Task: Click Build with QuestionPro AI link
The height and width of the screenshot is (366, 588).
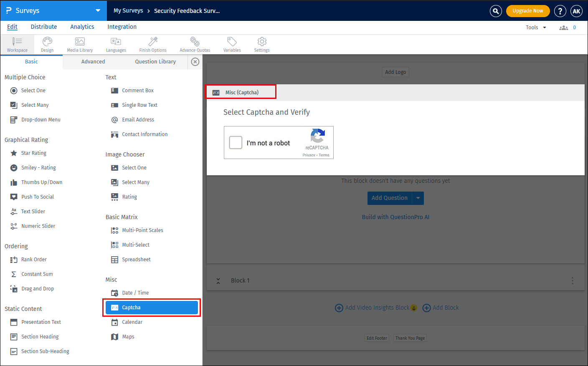Action: (395, 217)
